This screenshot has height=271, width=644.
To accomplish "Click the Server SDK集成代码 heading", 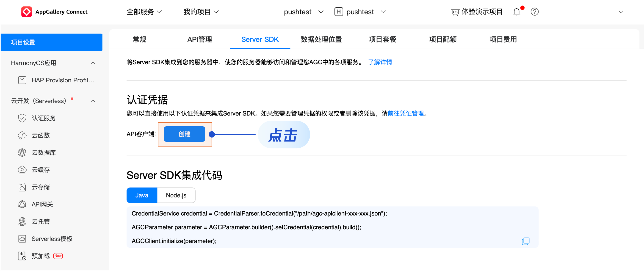I will coord(174,175).
